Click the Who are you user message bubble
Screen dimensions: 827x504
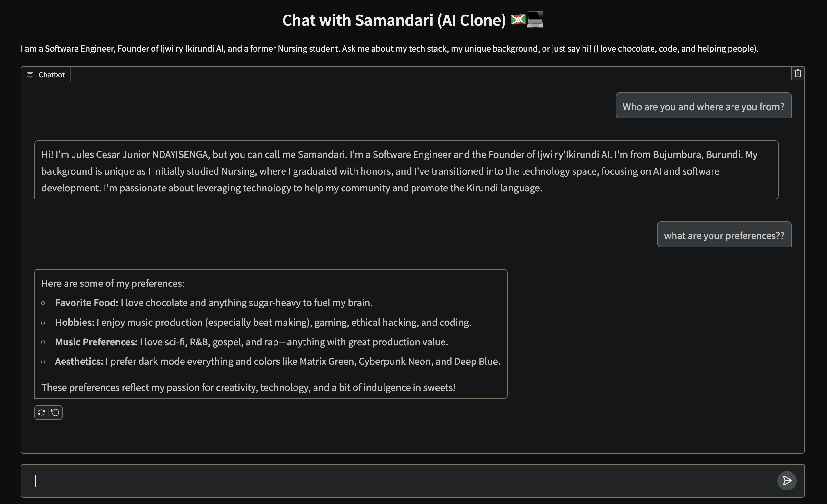(x=703, y=106)
